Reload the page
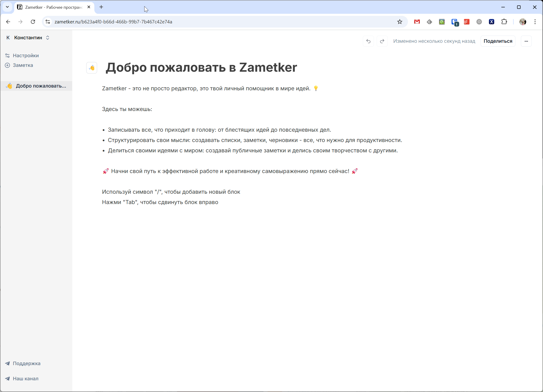The height and width of the screenshot is (392, 543). [x=33, y=22]
